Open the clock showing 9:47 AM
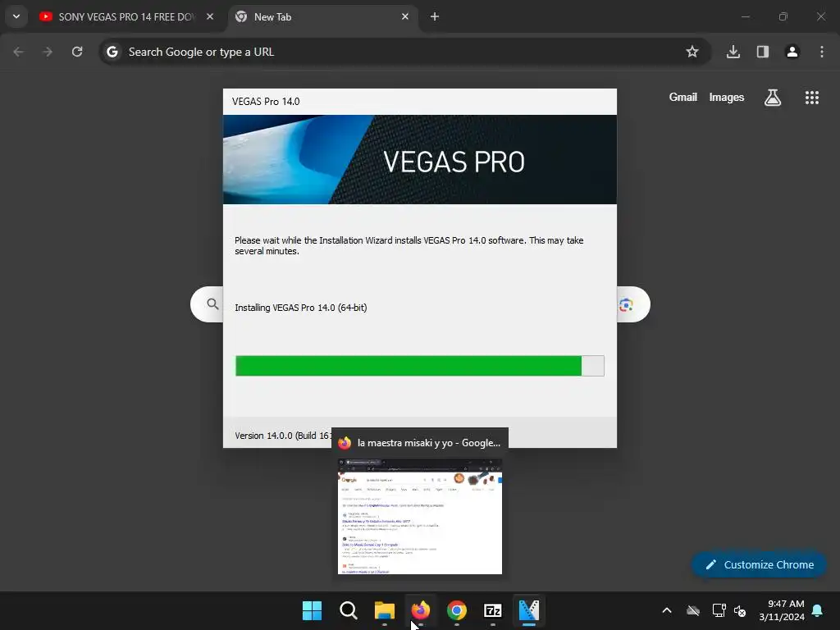Screen dimensions: 840x630 click(782, 610)
